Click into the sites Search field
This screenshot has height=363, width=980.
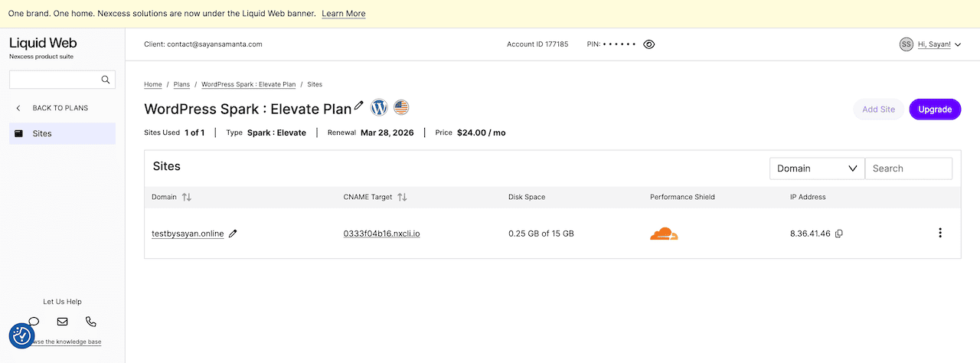908,168
